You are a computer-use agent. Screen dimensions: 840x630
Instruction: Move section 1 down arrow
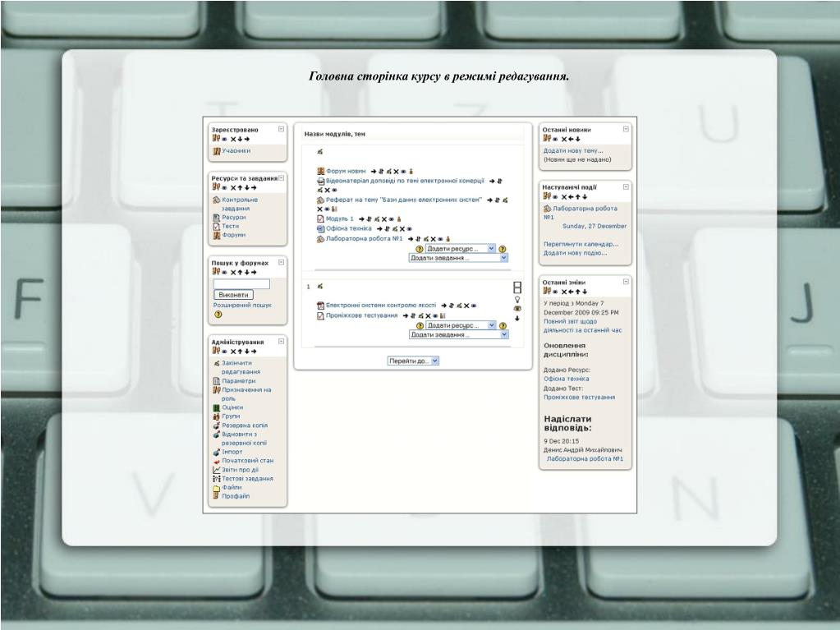(517, 318)
